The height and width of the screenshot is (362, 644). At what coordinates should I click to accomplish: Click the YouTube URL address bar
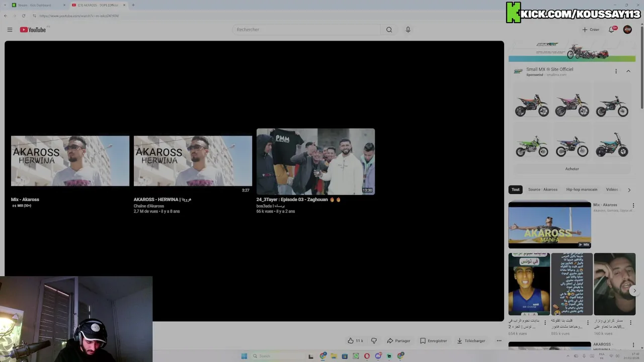79,16
